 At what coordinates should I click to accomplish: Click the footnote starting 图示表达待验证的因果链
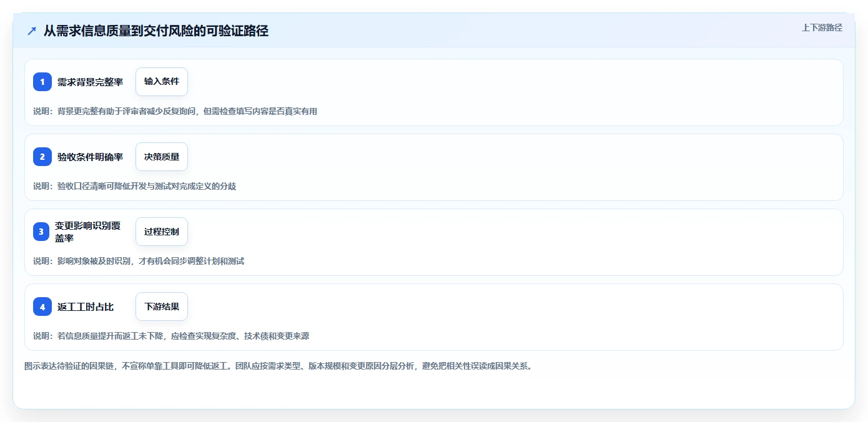coord(279,366)
